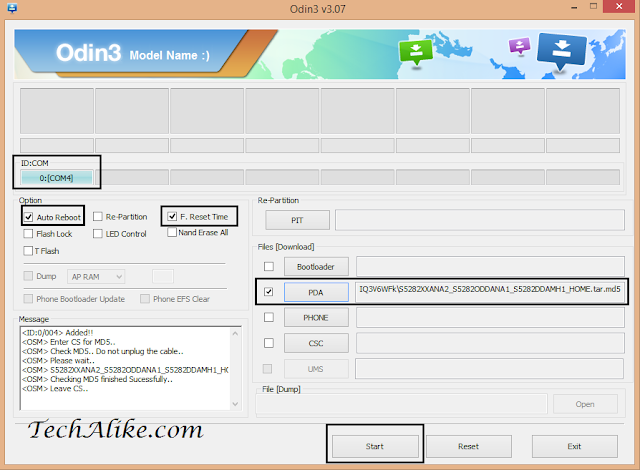Click the 'Leave CS..' log line
640x470 pixels.
(x=55, y=388)
